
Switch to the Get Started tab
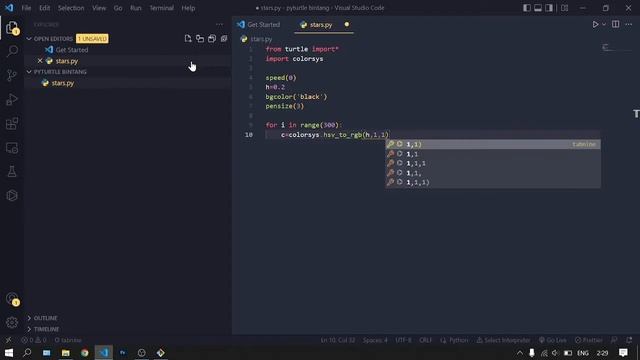(259, 24)
